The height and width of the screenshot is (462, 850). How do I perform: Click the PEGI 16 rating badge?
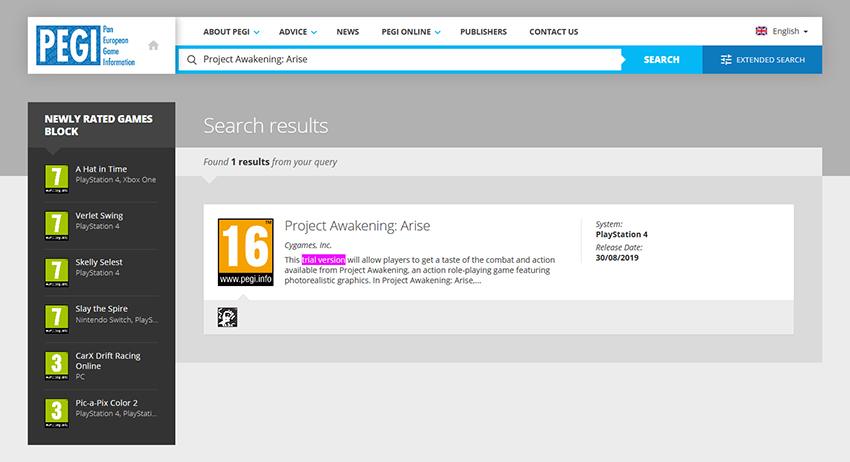245,253
